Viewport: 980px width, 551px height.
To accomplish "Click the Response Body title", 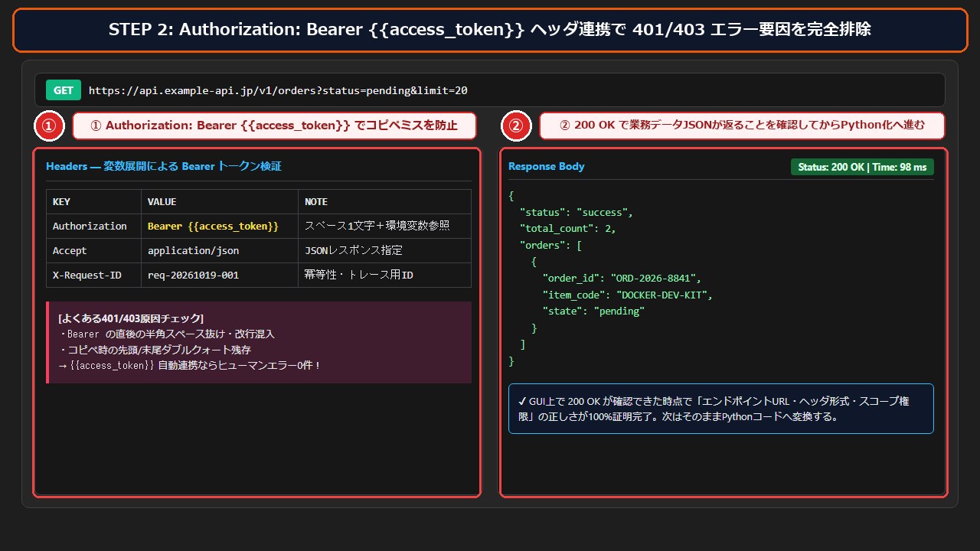I will [546, 166].
